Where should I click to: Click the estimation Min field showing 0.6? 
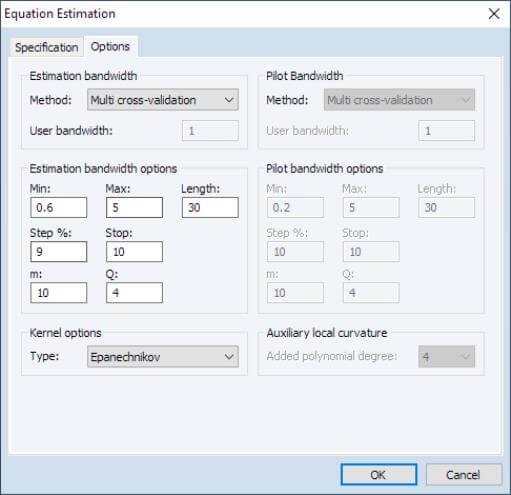[59, 208]
